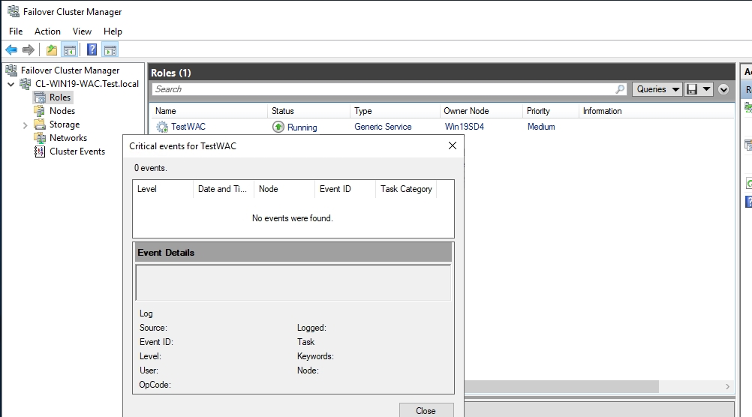752x417 pixels.
Task: Sort roles by Priority column
Action: click(551, 111)
